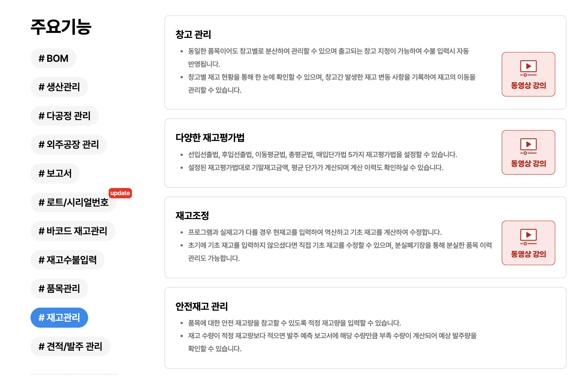This screenshot has width=588, height=376.
Task: Click the #재고수불입력 tag
Action: 67,260
